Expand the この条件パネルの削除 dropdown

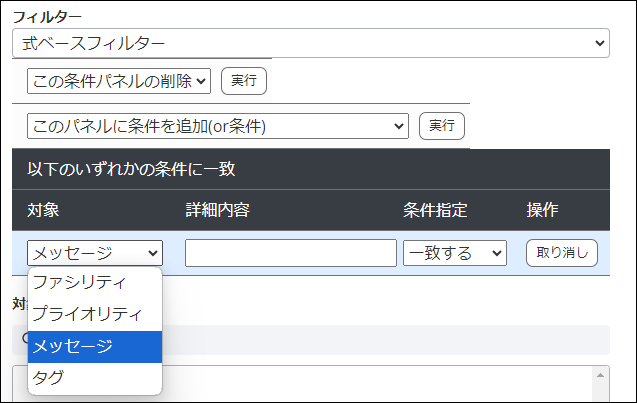118,81
